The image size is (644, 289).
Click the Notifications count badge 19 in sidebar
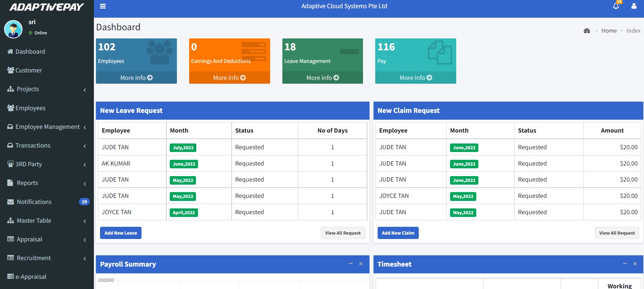pyautogui.click(x=84, y=202)
